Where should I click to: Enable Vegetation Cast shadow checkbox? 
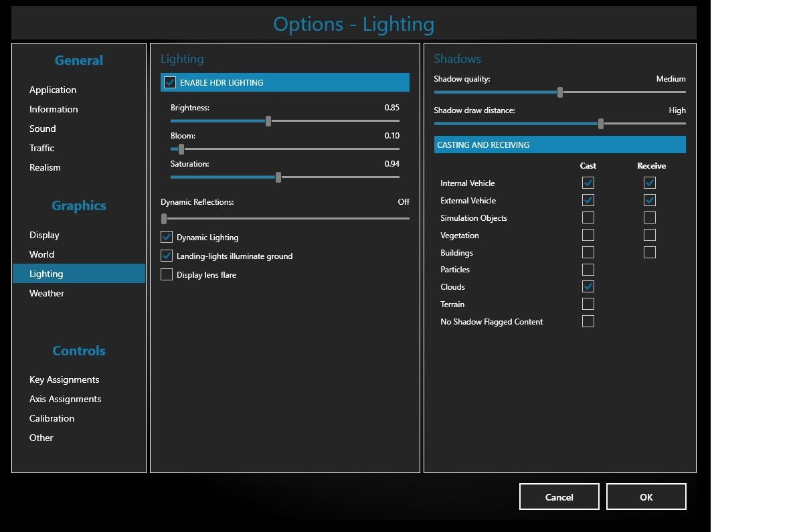pyautogui.click(x=588, y=235)
